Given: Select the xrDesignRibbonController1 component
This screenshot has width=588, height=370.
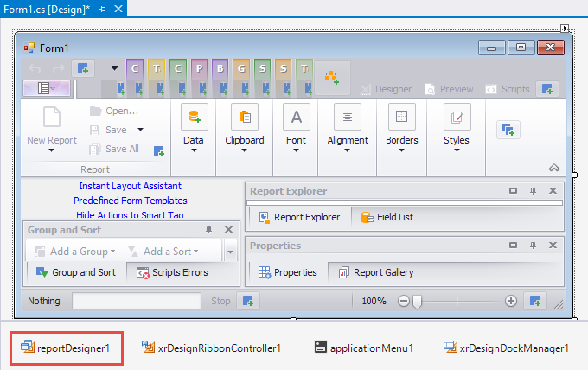Looking at the screenshot, I should [x=212, y=348].
